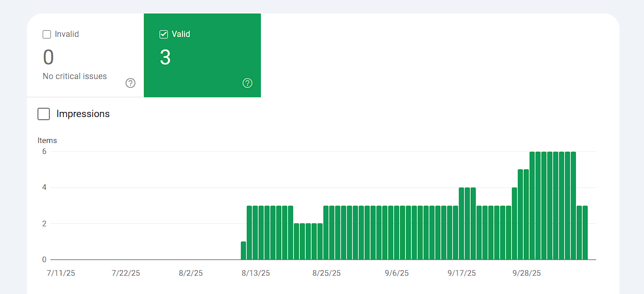
Task: Uncheck the Valid checkbox
Action: pos(164,34)
